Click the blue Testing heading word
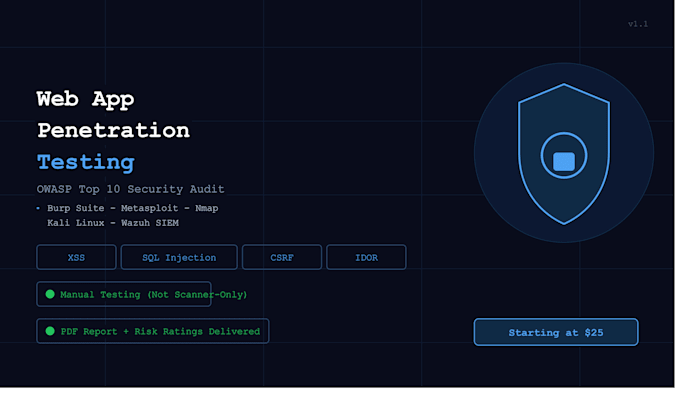The width and height of the screenshot is (680, 393). [86, 163]
